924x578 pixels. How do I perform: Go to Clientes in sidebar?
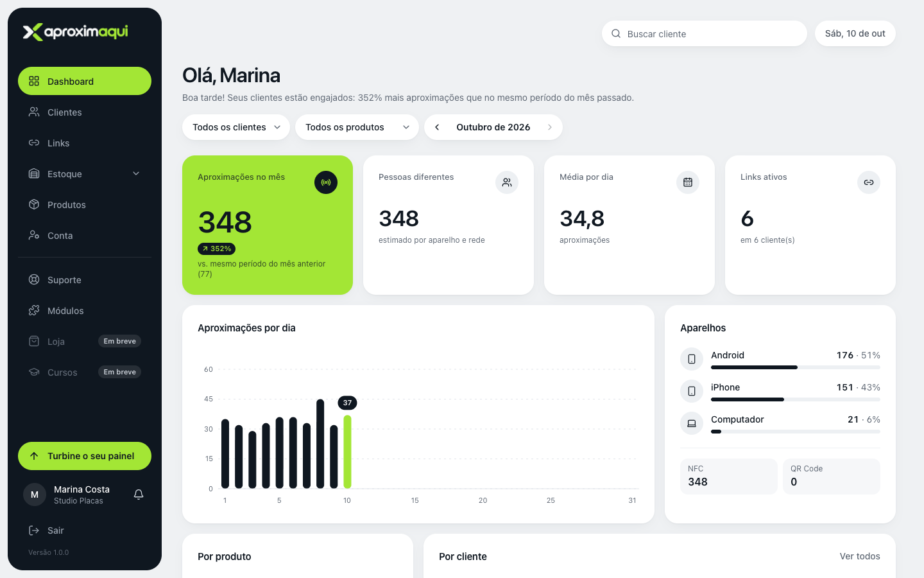(85, 112)
